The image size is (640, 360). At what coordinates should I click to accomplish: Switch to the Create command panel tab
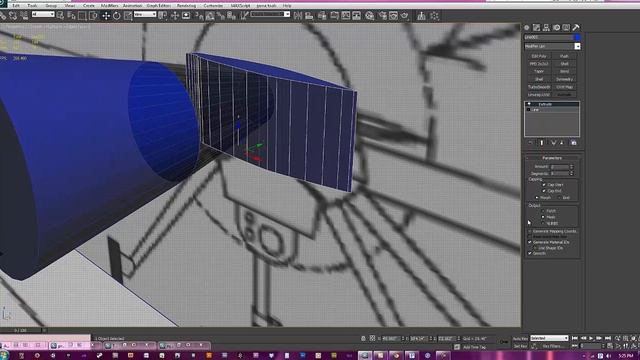pos(527,28)
